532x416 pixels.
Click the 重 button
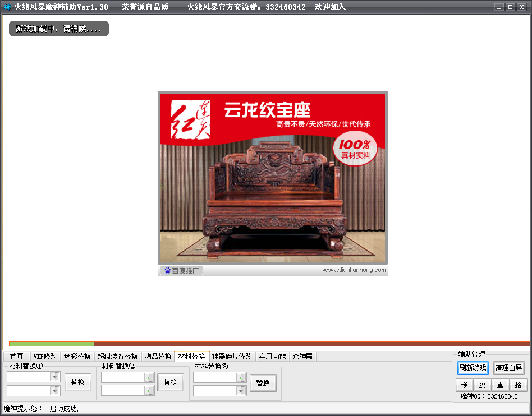pos(500,385)
